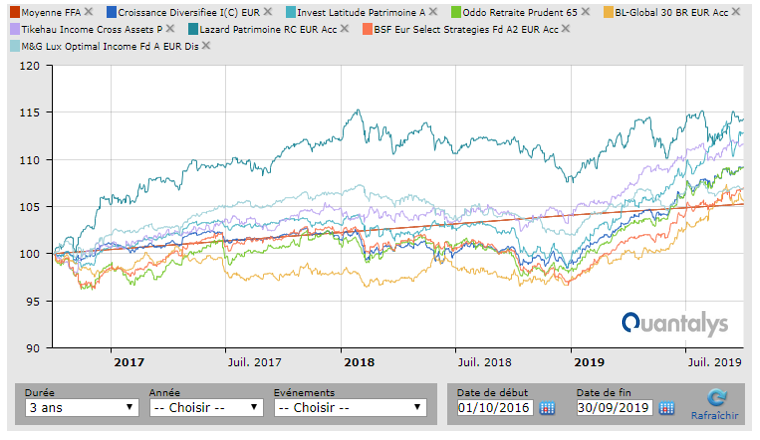
Task: Open calendar picker for Date de fin
Action: [x=666, y=409]
